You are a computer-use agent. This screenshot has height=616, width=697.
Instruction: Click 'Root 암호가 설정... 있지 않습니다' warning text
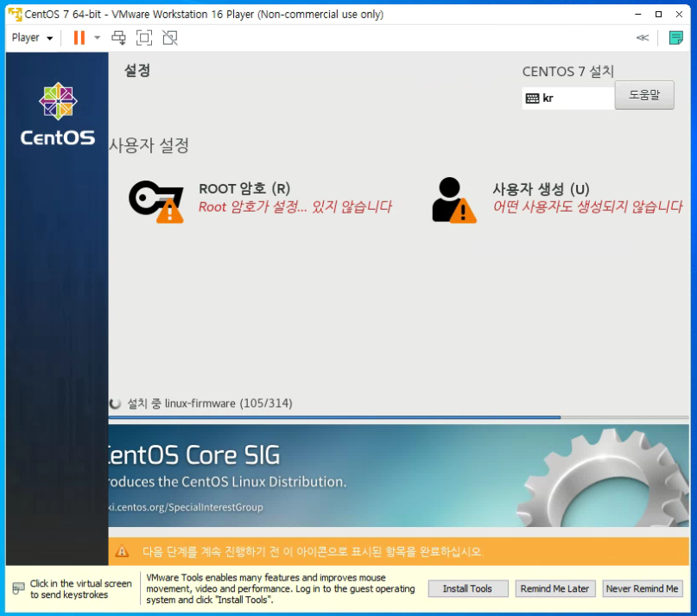click(295, 206)
